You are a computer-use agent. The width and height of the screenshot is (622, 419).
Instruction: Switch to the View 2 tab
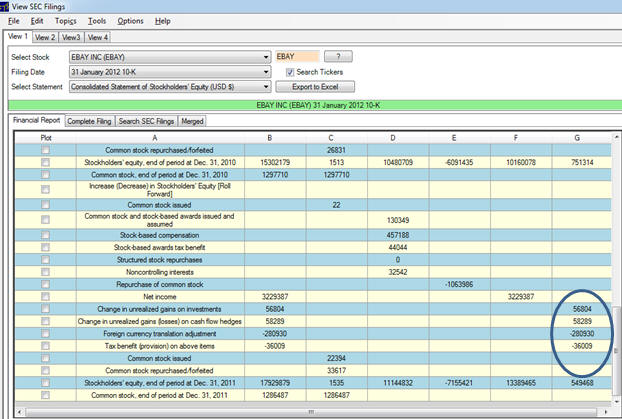[x=44, y=37]
